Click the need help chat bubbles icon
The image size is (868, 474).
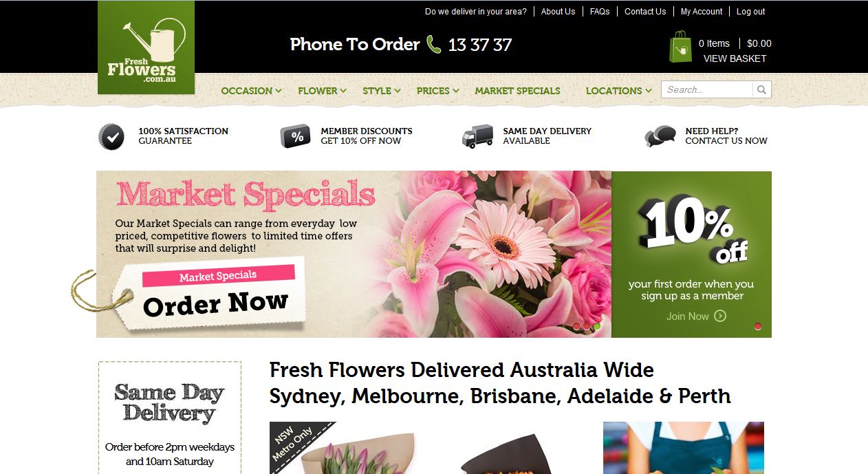click(660, 136)
